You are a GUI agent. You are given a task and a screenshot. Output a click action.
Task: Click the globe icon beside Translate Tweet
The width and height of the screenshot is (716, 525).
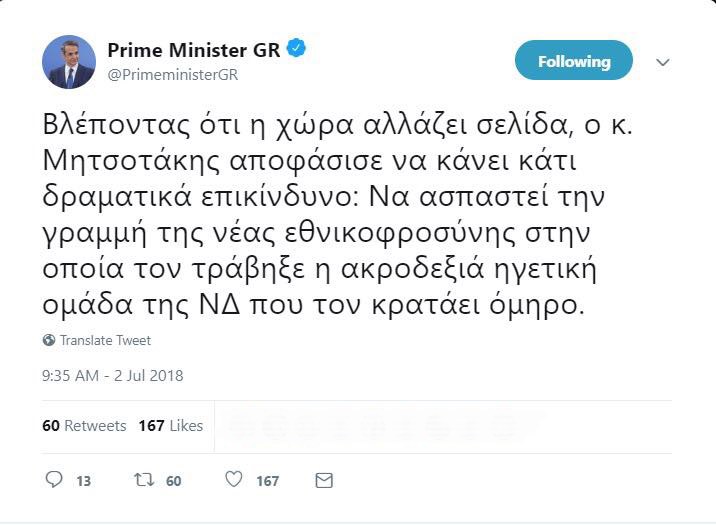[x=49, y=340]
